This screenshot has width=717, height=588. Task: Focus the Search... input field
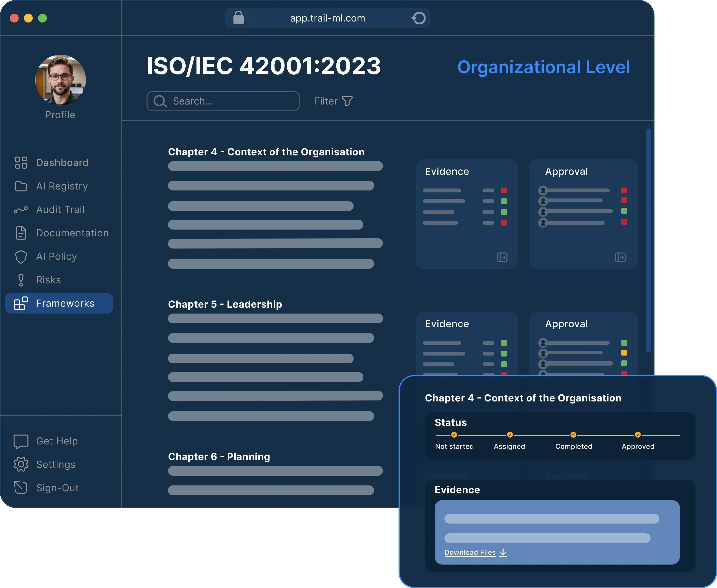[223, 101]
